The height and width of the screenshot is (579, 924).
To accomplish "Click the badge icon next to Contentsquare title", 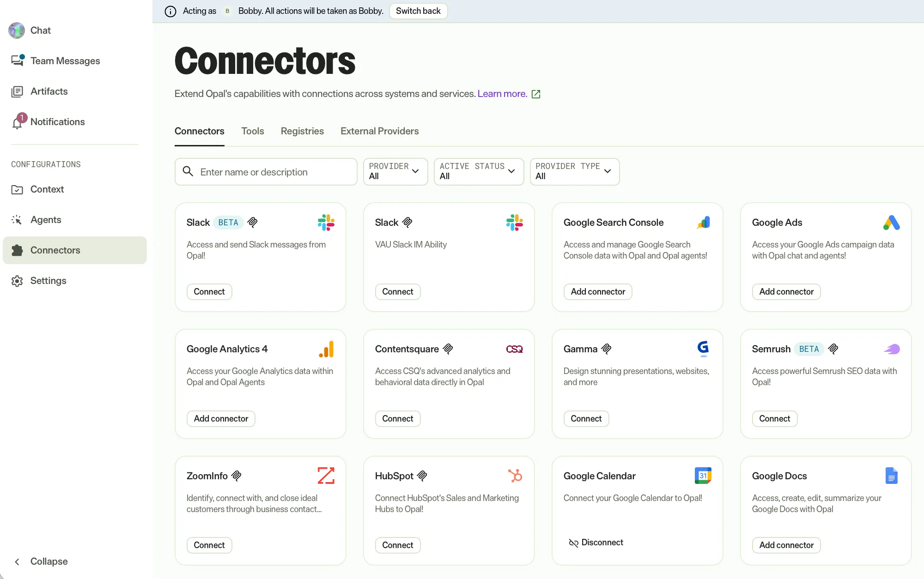I will pos(448,349).
